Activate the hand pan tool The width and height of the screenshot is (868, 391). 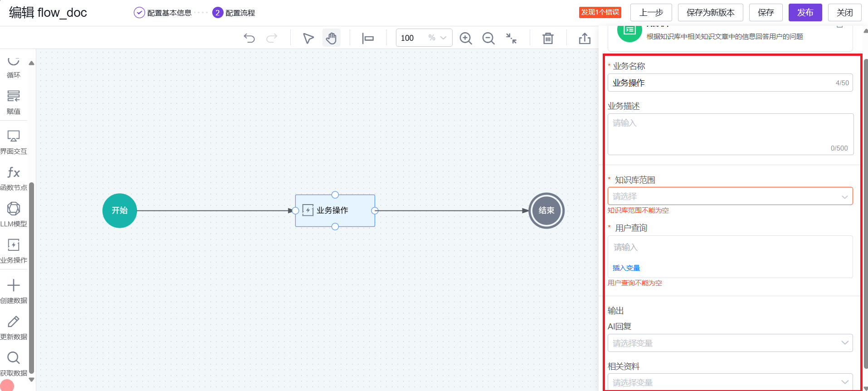click(x=332, y=38)
